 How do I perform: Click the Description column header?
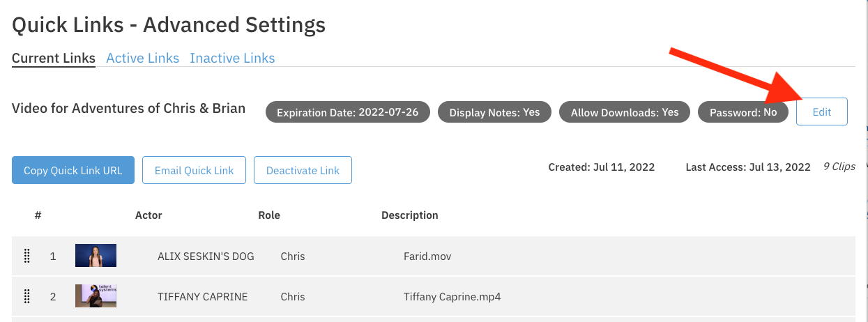(x=410, y=215)
